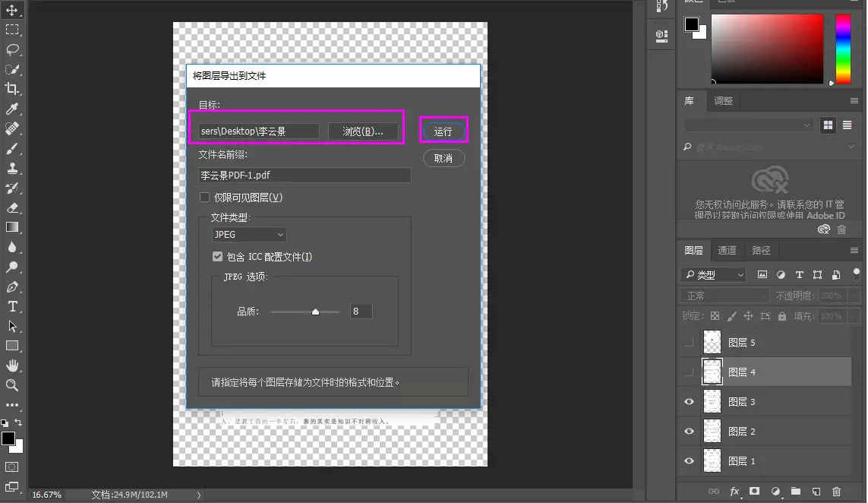Select the Rectangular Marquee tool
Viewport: 868px width, 503px height.
pyautogui.click(x=12, y=30)
